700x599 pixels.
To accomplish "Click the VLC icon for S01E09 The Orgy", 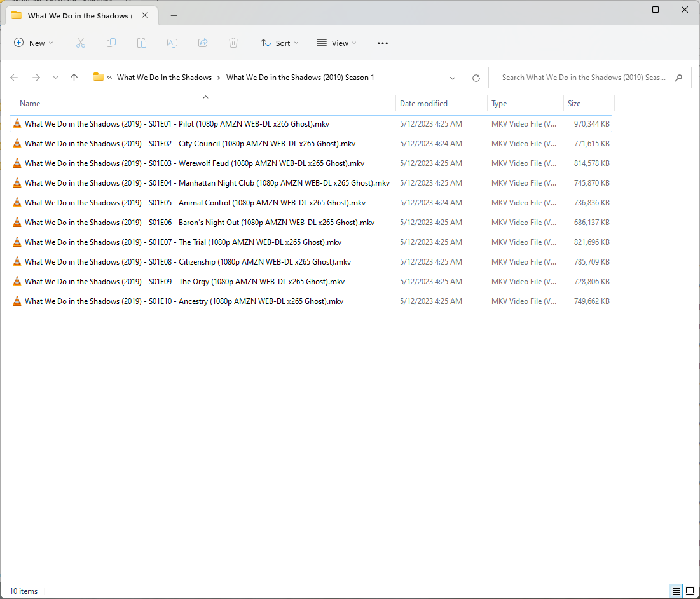I will coord(17,281).
